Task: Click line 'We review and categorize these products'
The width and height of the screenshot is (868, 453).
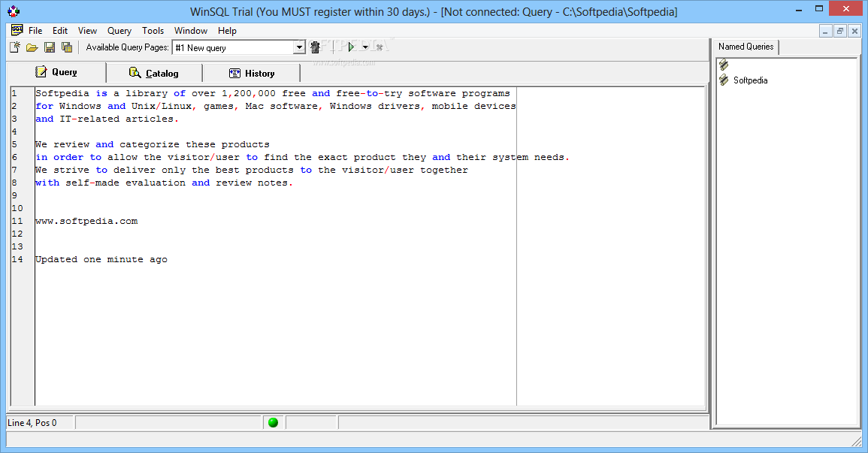Action: coord(153,144)
